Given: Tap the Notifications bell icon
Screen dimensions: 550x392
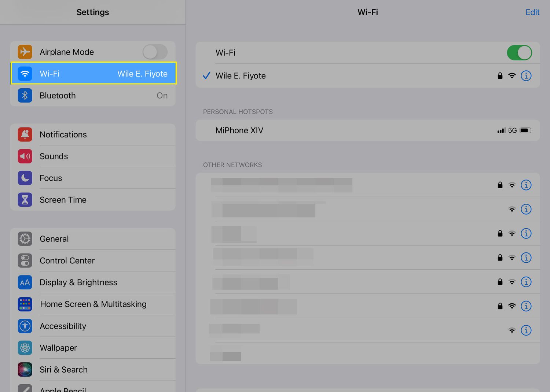Looking at the screenshot, I should [x=25, y=134].
